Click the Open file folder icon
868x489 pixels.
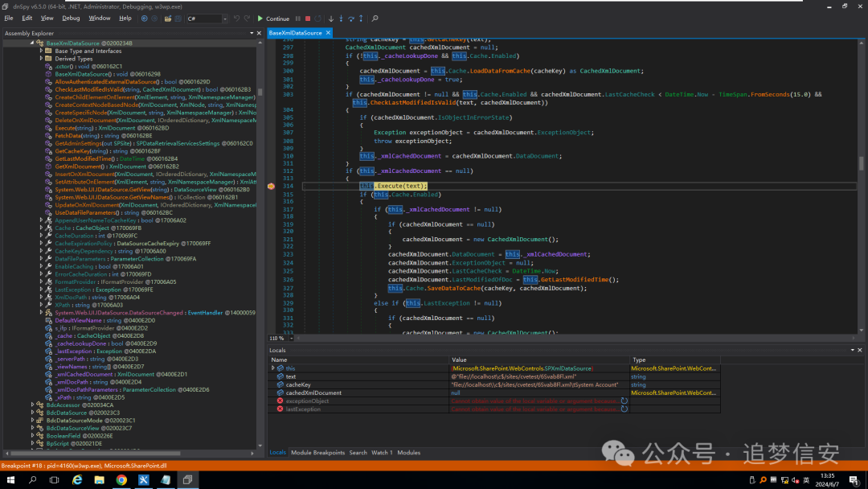168,18
